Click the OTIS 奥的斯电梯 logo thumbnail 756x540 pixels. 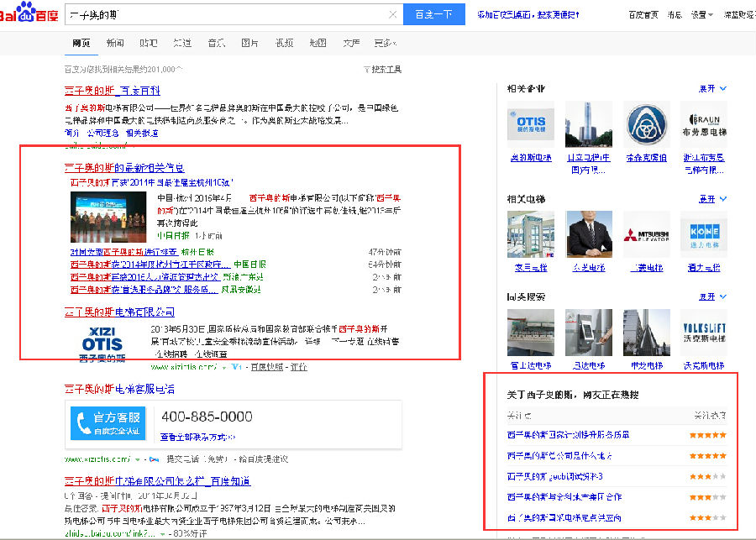tap(531, 124)
